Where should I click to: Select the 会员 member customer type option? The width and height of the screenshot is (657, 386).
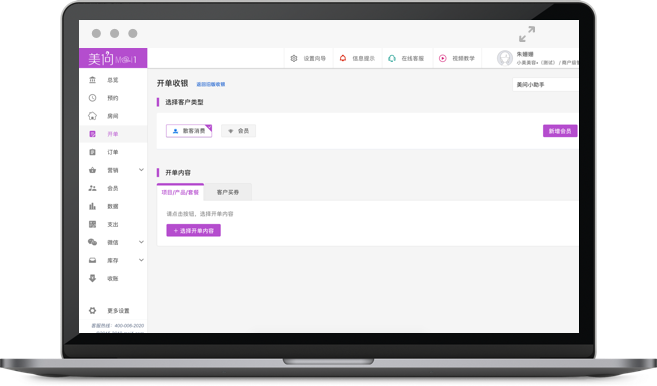click(238, 131)
